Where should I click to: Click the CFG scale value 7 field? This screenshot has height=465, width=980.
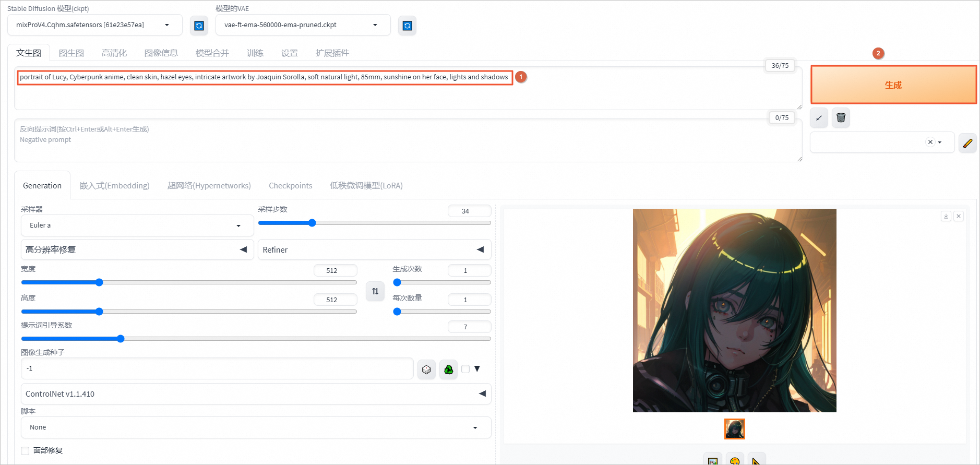click(469, 327)
